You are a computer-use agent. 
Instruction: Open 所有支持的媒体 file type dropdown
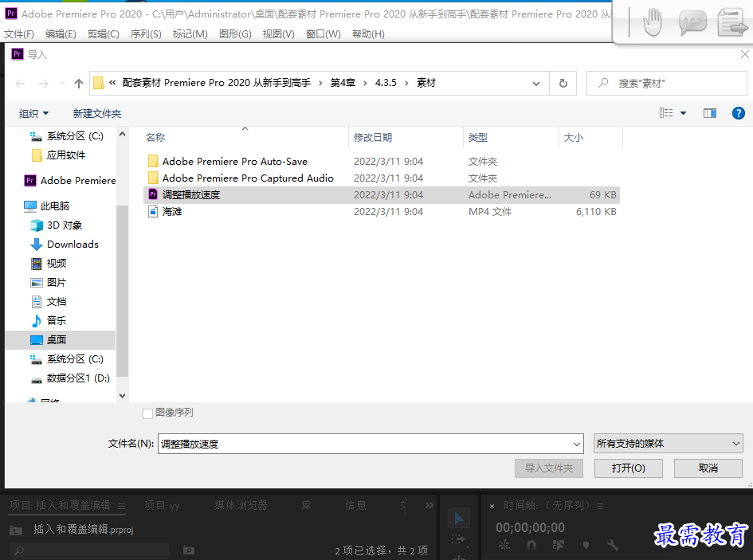pyautogui.click(x=668, y=444)
